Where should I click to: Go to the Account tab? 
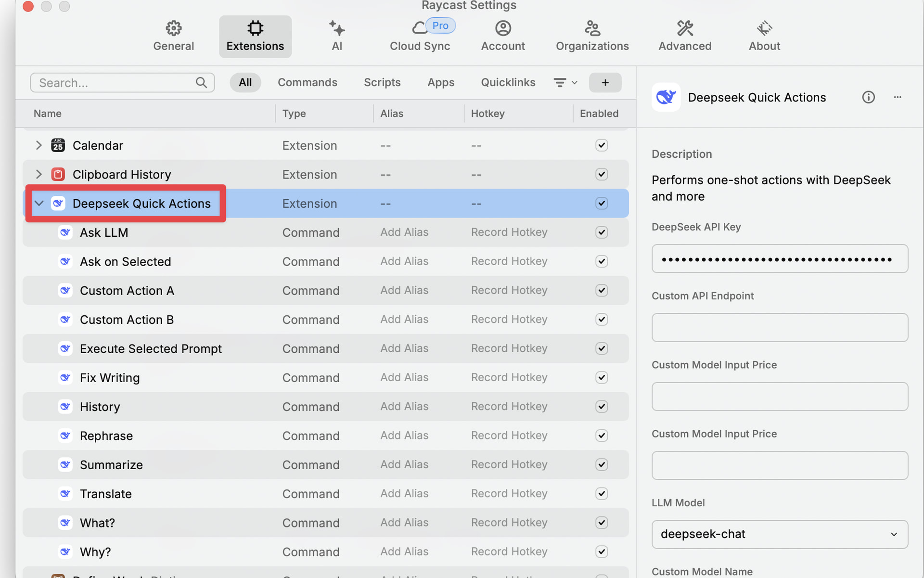pos(503,36)
